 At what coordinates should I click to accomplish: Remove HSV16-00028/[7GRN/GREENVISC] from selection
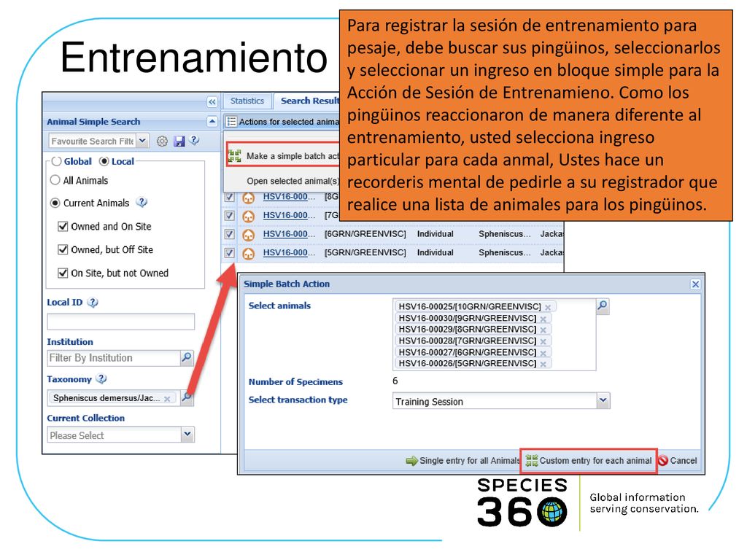pos(543,341)
